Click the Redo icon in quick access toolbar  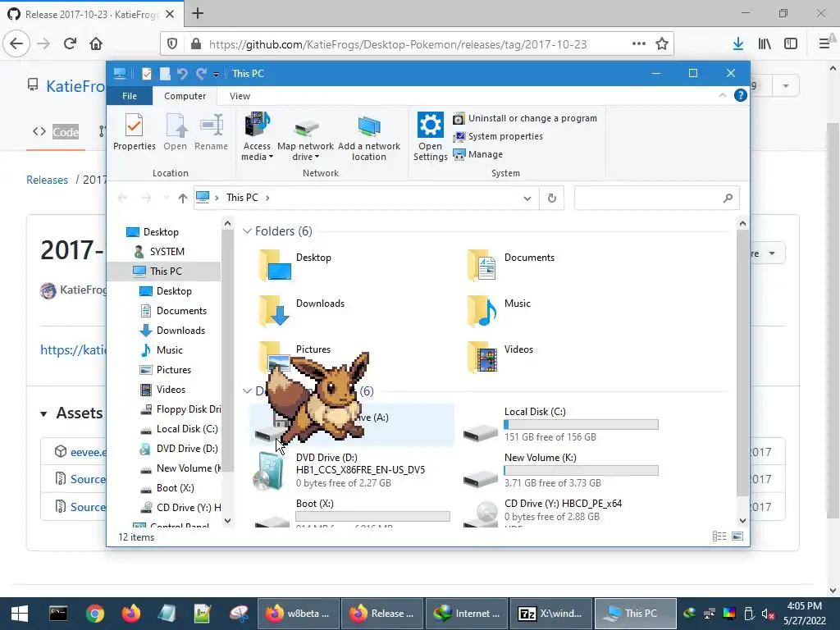tap(201, 73)
